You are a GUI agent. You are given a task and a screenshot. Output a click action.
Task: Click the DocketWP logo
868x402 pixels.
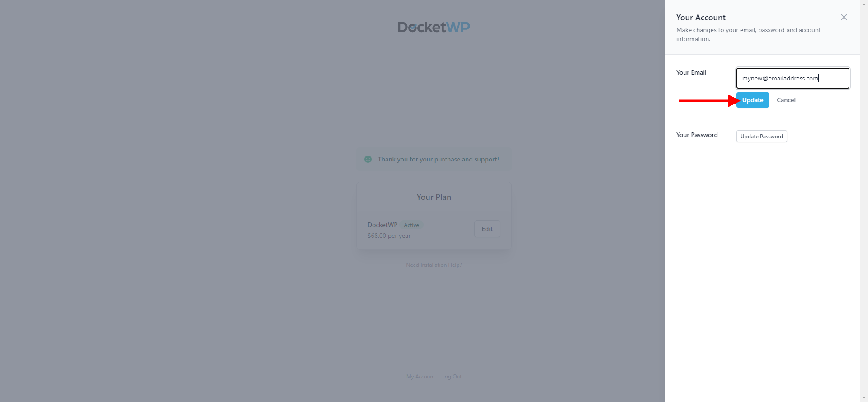coord(434,27)
